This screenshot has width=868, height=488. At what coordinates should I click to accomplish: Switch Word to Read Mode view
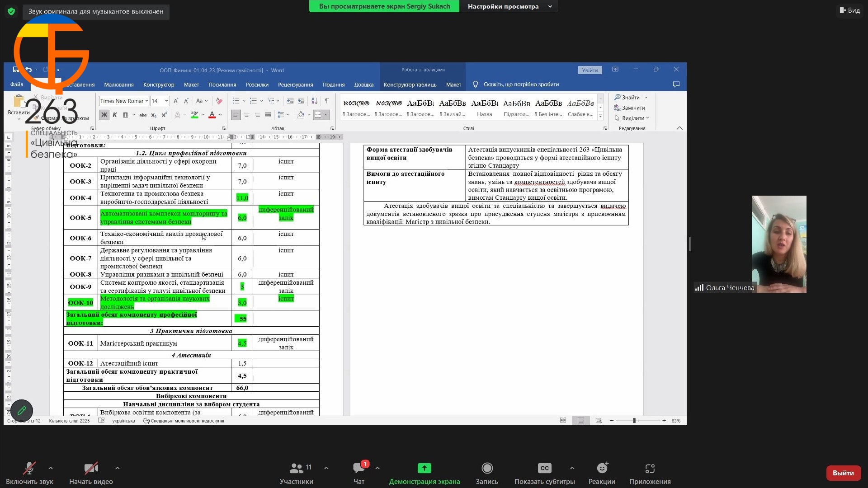coord(563,420)
